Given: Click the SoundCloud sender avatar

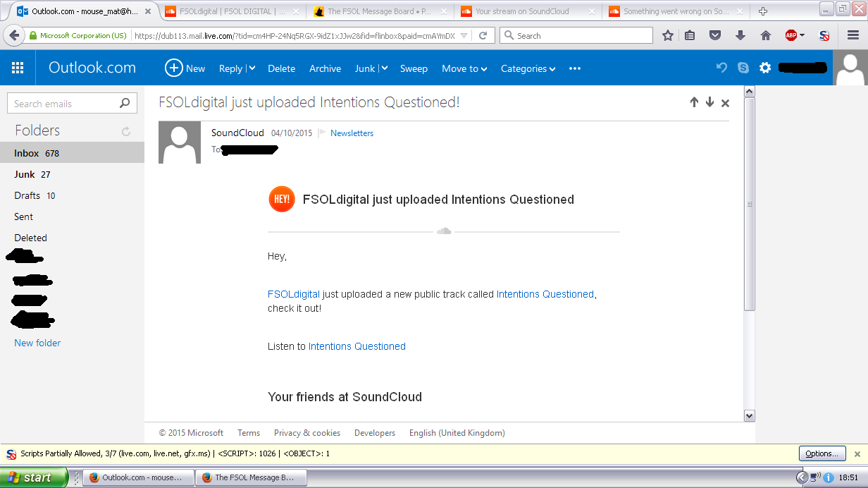Looking at the screenshot, I should [180, 142].
